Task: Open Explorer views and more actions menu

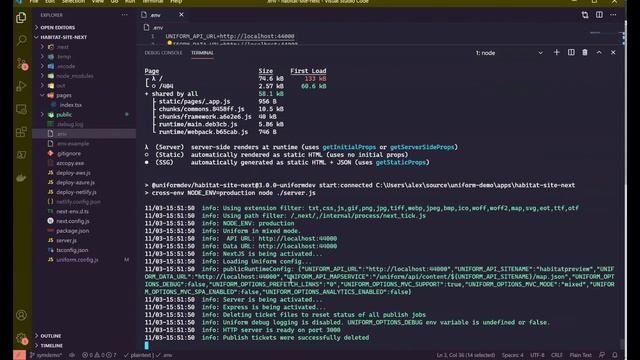Action: click(124, 15)
